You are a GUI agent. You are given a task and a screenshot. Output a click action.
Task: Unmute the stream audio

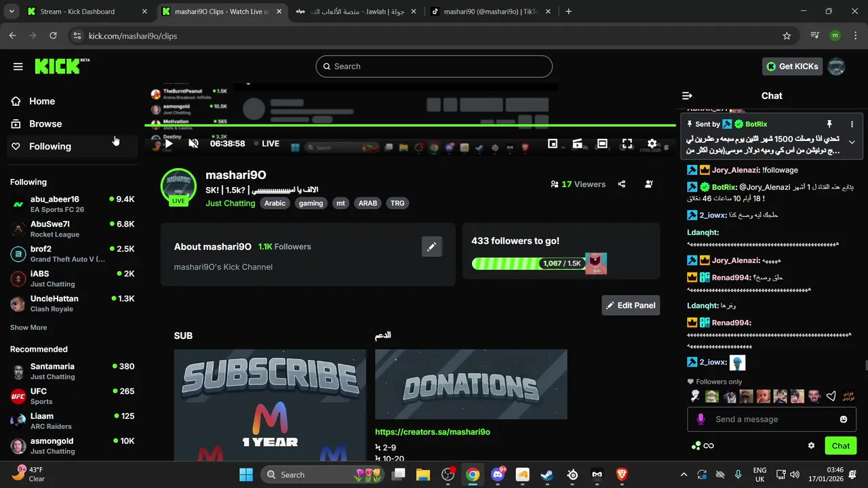(x=194, y=144)
